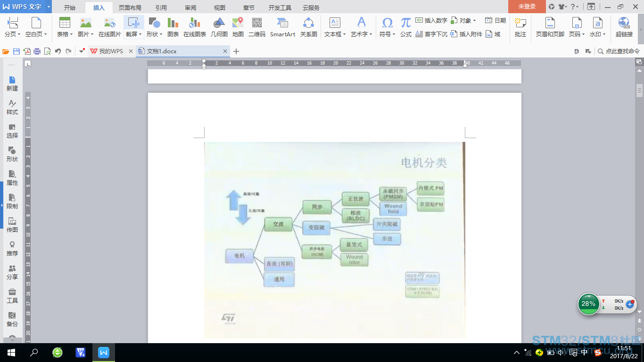Select the 电机分类 diagram image in the document

coord(335,240)
